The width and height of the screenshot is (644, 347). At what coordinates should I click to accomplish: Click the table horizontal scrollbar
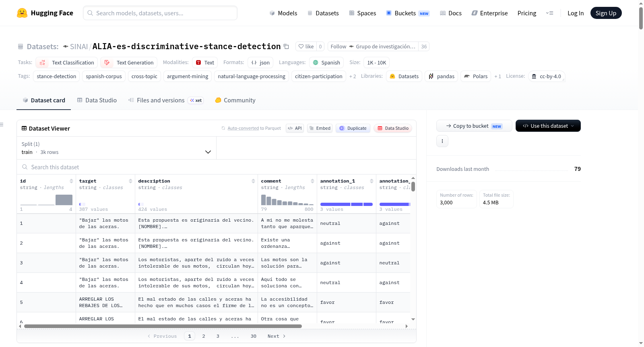tap(163, 326)
